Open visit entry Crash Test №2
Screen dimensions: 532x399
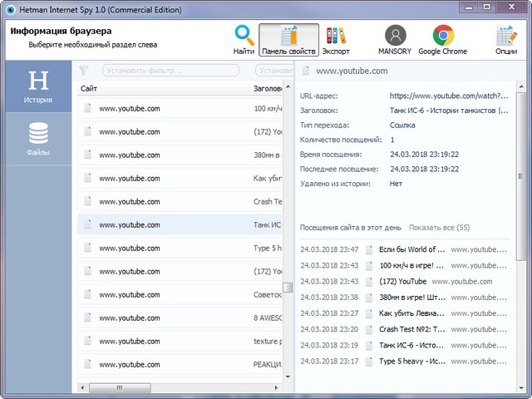(x=412, y=329)
